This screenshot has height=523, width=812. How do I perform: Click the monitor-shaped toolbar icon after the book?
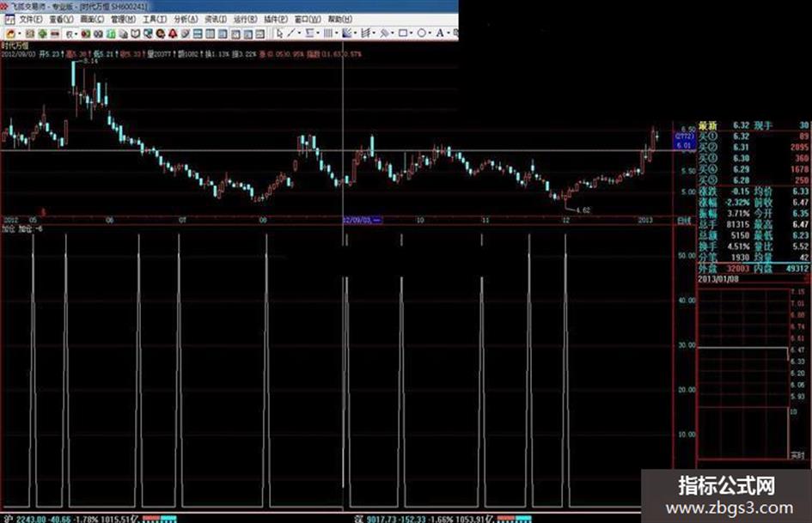(x=148, y=33)
